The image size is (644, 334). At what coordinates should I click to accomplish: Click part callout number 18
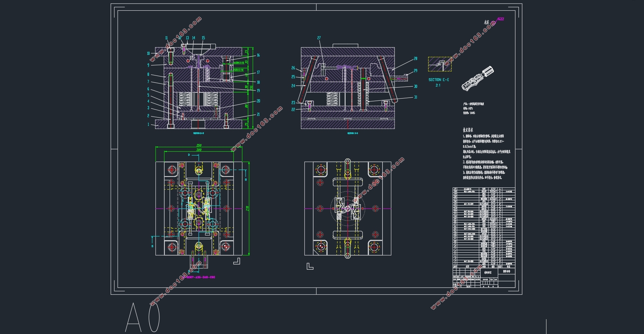pyautogui.click(x=258, y=82)
